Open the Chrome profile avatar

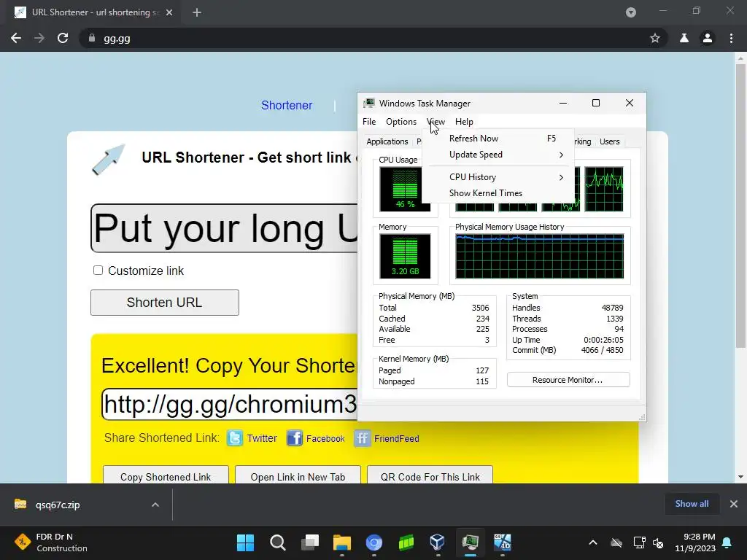708,38
